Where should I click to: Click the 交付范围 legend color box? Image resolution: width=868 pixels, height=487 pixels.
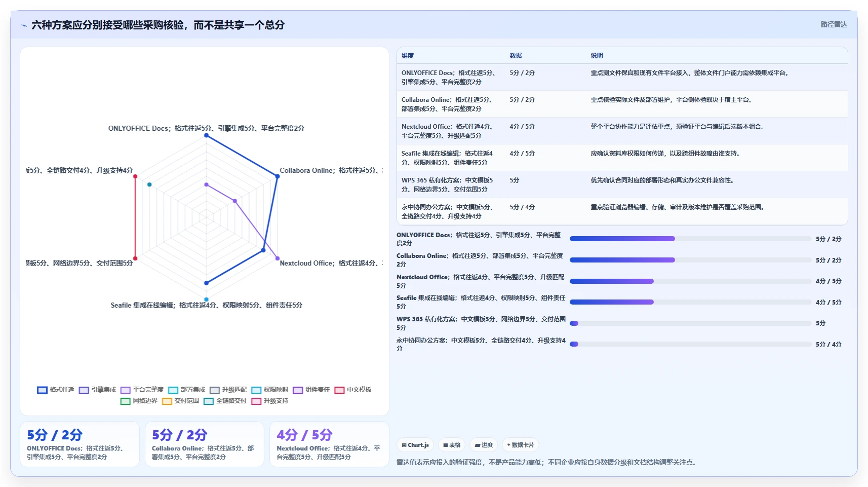pos(167,401)
